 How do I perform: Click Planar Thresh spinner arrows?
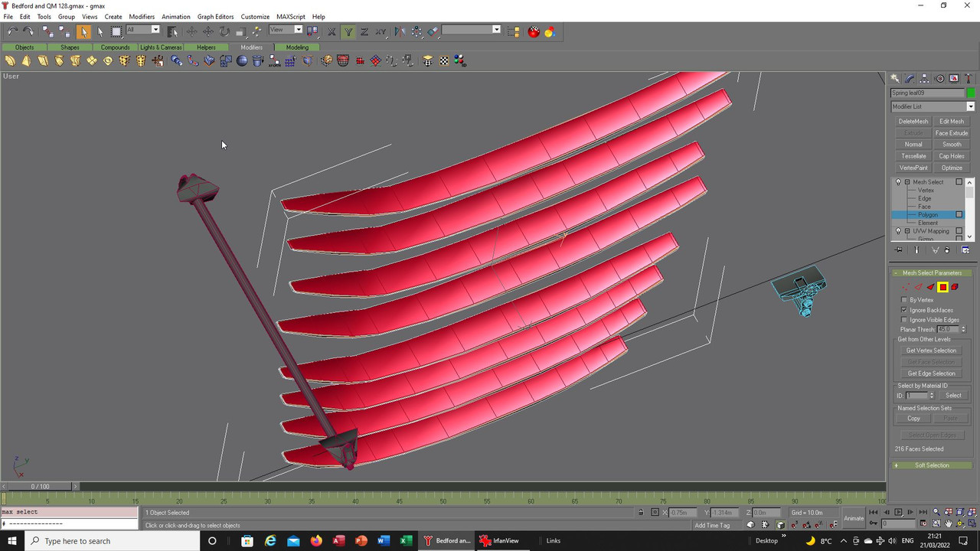pos(963,329)
